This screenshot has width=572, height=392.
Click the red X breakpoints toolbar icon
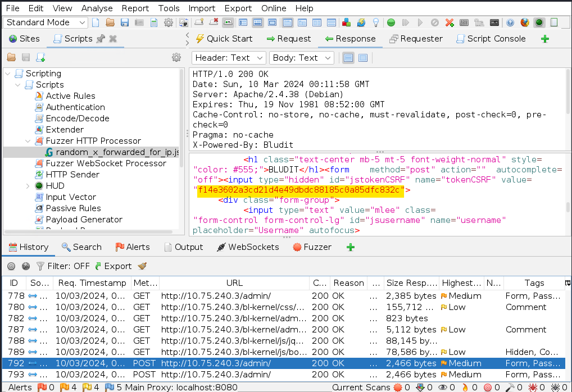[450, 23]
